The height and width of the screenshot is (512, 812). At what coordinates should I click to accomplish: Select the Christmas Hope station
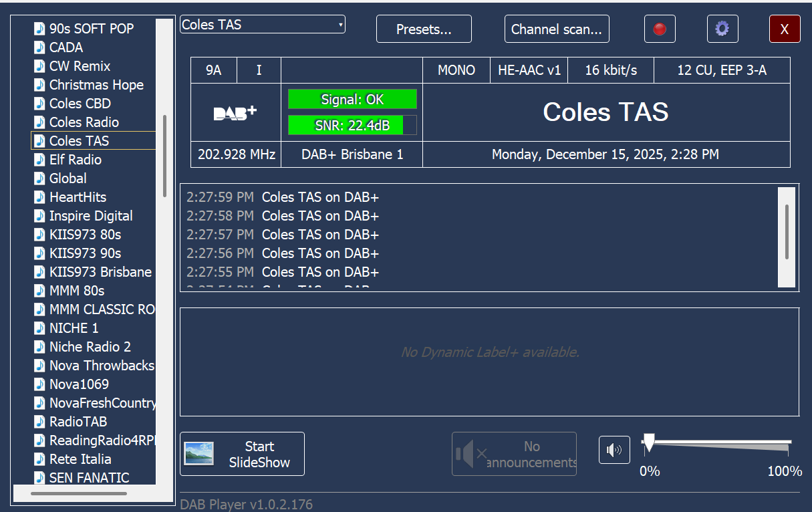tap(96, 85)
